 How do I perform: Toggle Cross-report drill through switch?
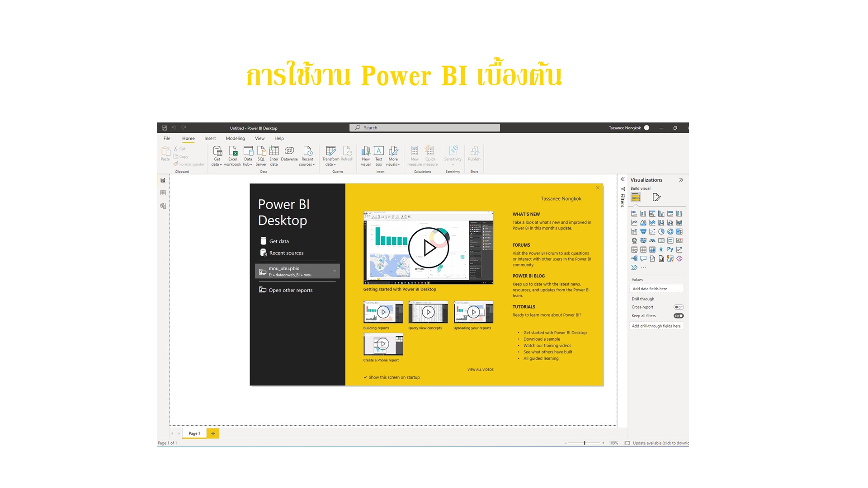679,307
